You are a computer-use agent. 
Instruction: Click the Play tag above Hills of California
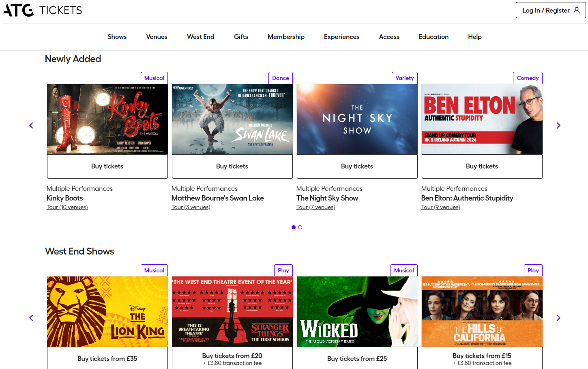click(x=533, y=270)
